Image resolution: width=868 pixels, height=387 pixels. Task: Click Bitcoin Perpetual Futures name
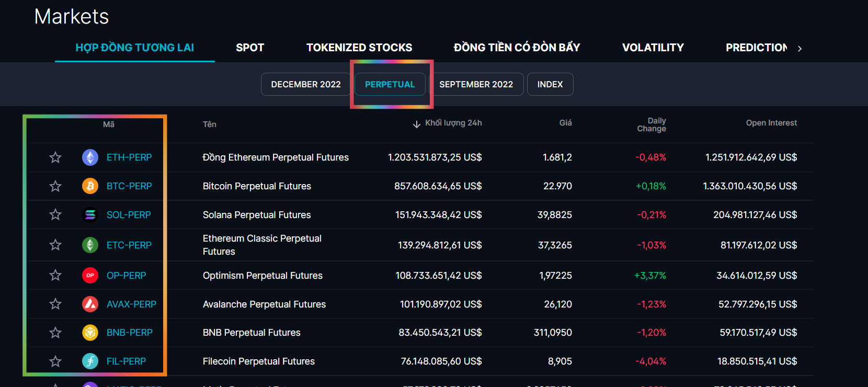tap(257, 186)
